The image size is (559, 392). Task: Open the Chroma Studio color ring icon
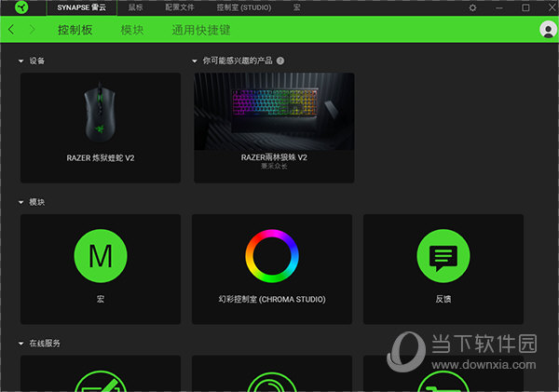tap(272, 256)
